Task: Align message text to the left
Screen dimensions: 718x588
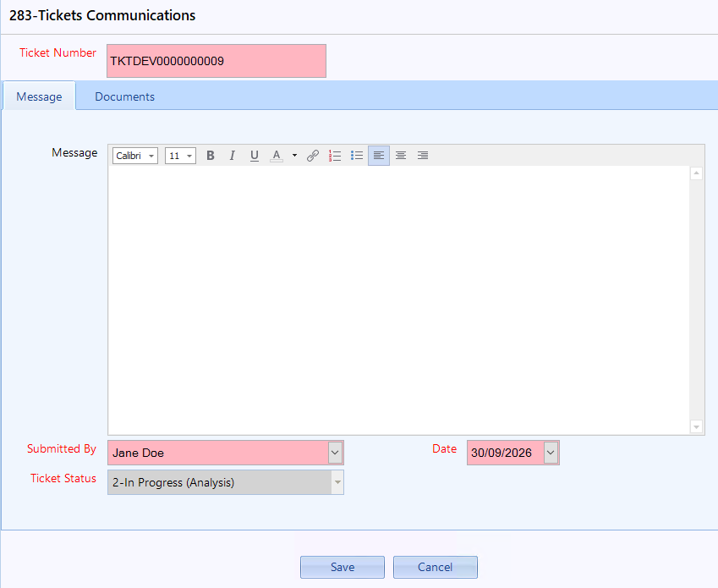Action: 379,156
